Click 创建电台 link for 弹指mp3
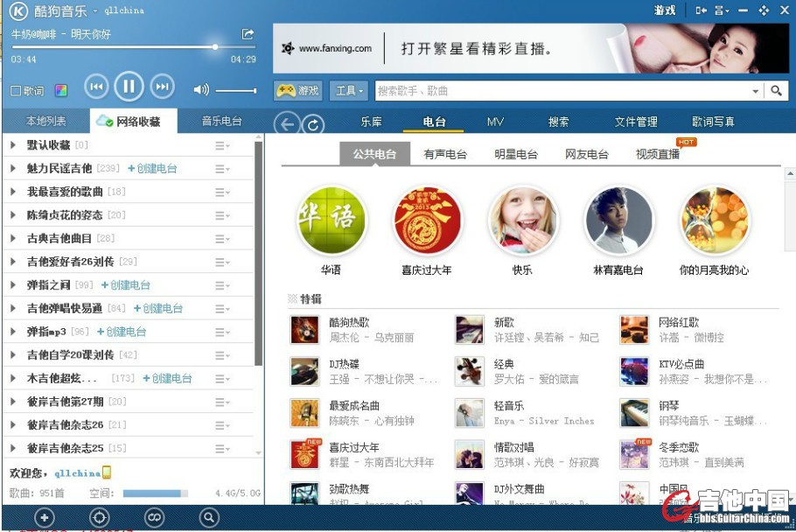796x532 pixels. tap(122, 332)
